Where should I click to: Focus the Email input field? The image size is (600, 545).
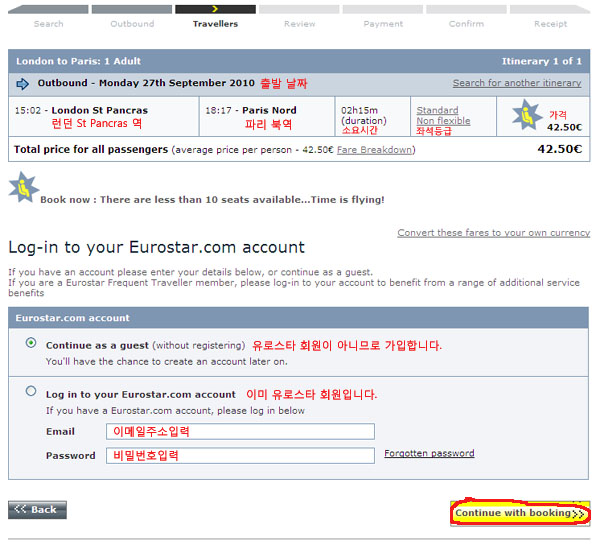(x=240, y=432)
